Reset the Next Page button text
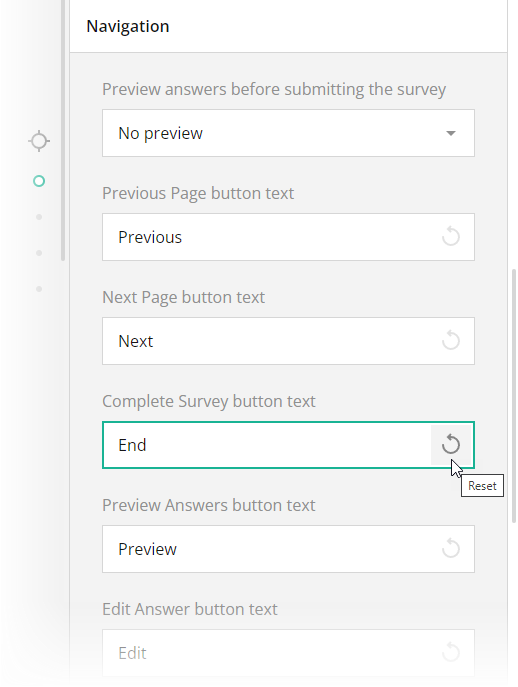 point(451,341)
